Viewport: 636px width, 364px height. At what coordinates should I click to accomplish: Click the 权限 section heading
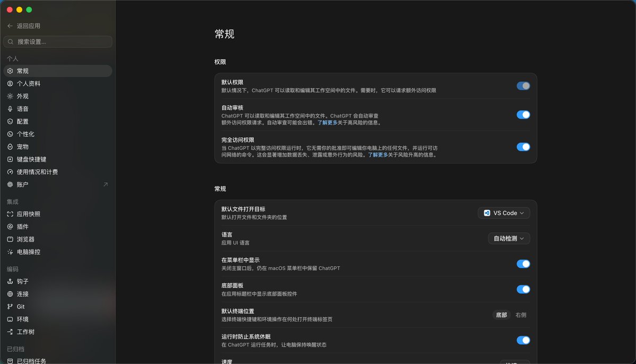220,62
